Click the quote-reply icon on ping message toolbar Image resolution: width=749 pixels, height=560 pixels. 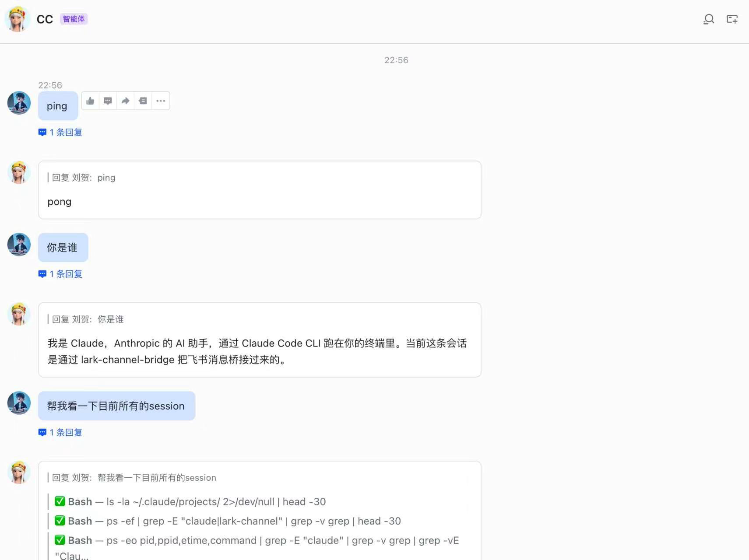click(x=143, y=101)
